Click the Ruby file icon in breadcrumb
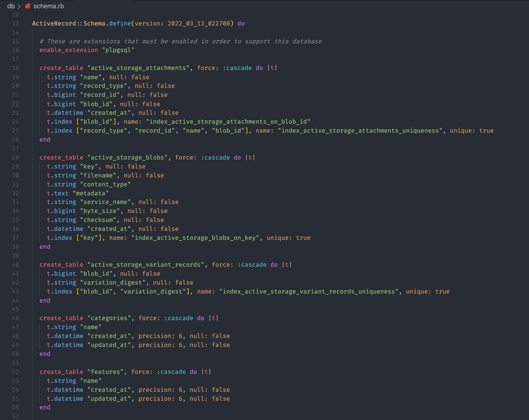Screen dimensions: 529x420 click(x=28, y=6)
